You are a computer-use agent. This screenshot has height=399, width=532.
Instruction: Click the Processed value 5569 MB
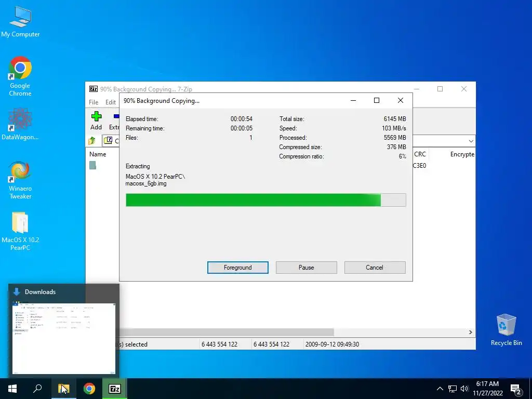(x=395, y=137)
